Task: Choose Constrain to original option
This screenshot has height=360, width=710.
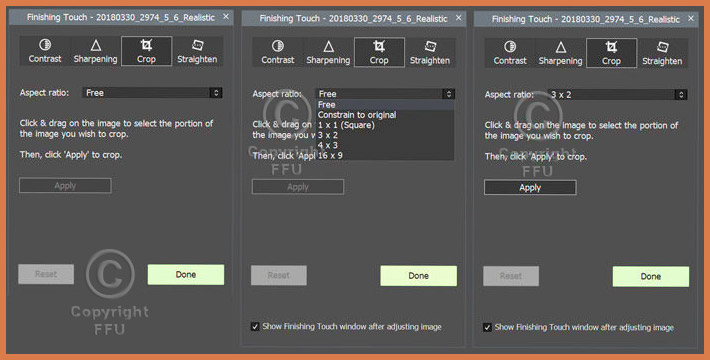Action: click(385, 115)
